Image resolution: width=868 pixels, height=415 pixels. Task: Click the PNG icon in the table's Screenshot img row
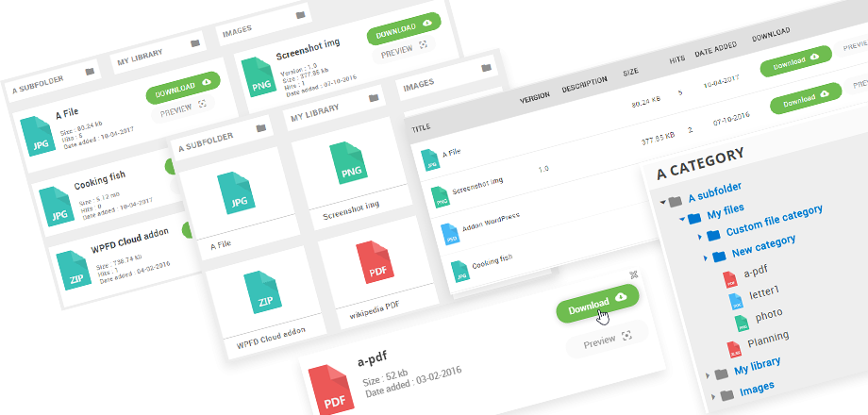441,196
